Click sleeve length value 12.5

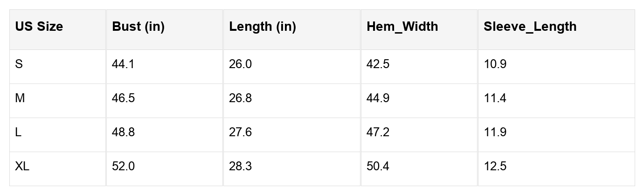click(x=495, y=166)
